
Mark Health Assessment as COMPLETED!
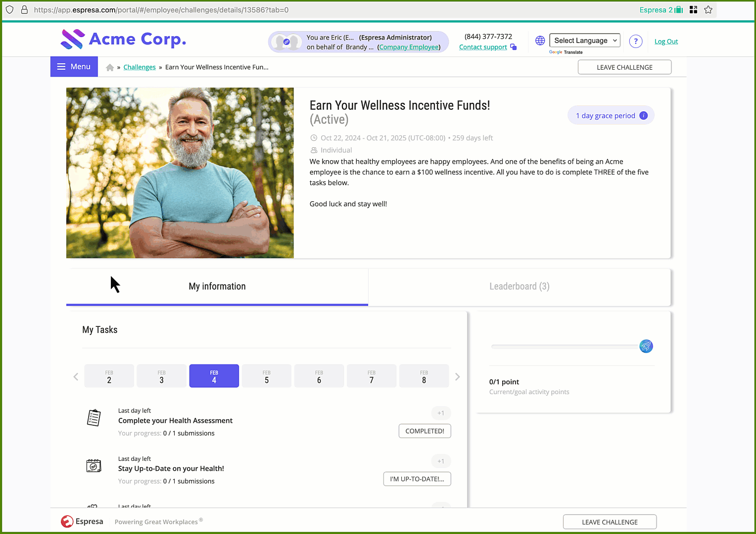coord(425,431)
